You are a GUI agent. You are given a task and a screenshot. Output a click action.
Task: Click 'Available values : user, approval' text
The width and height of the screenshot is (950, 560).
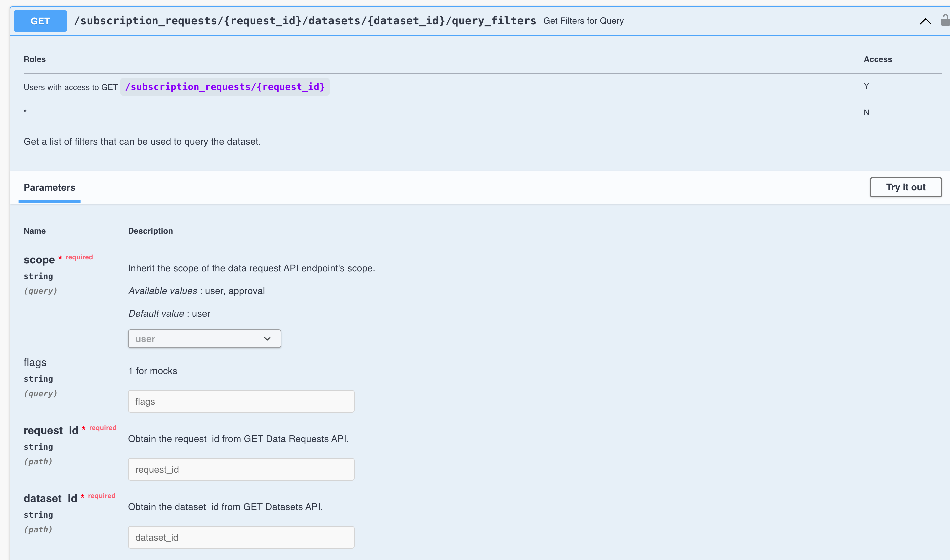(197, 291)
